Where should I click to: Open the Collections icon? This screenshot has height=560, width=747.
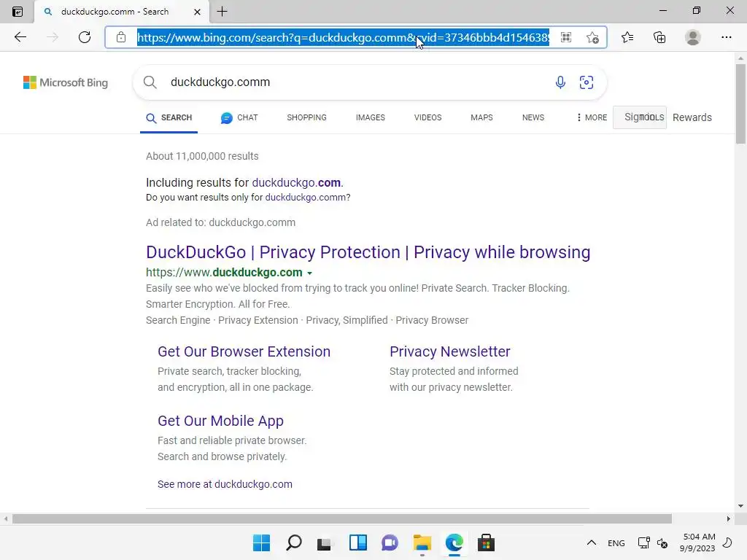tap(659, 37)
